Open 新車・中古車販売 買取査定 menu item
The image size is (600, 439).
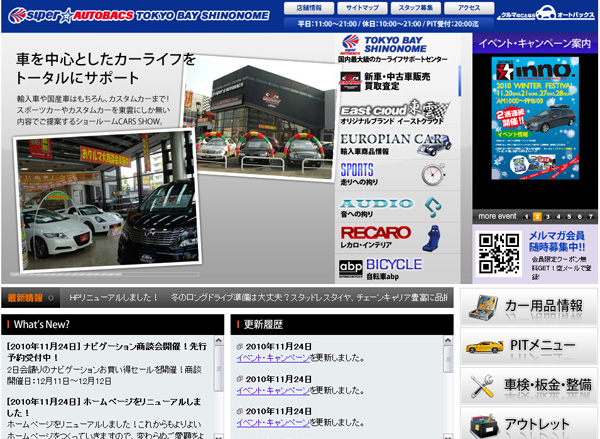398,82
